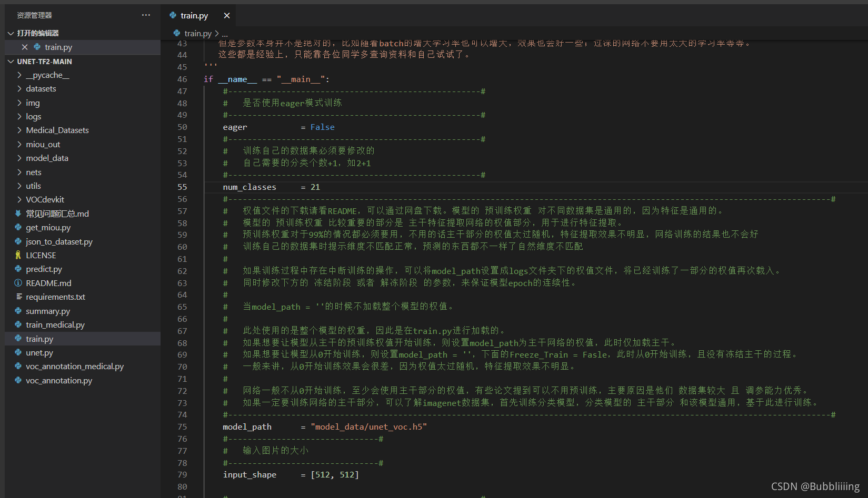This screenshot has width=868, height=498.
Task: Close the train.py editor tab
Action: (227, 16)
